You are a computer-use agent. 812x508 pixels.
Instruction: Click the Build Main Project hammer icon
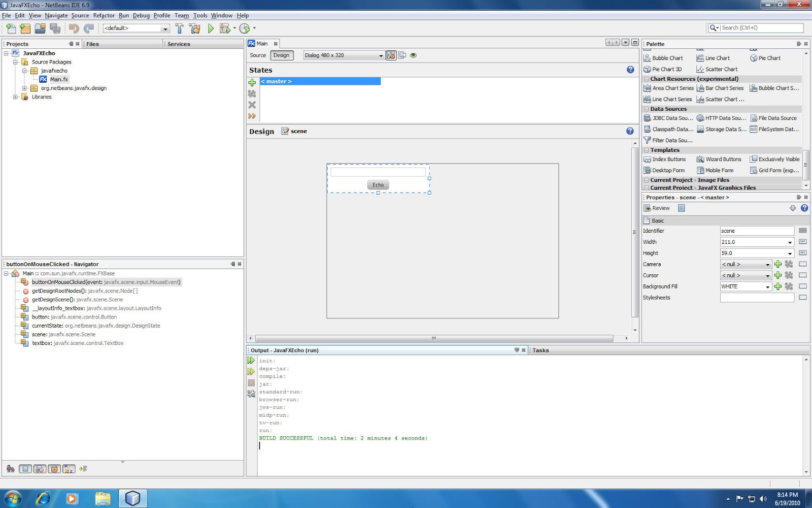pyautogui.click(x=180, y=28)
